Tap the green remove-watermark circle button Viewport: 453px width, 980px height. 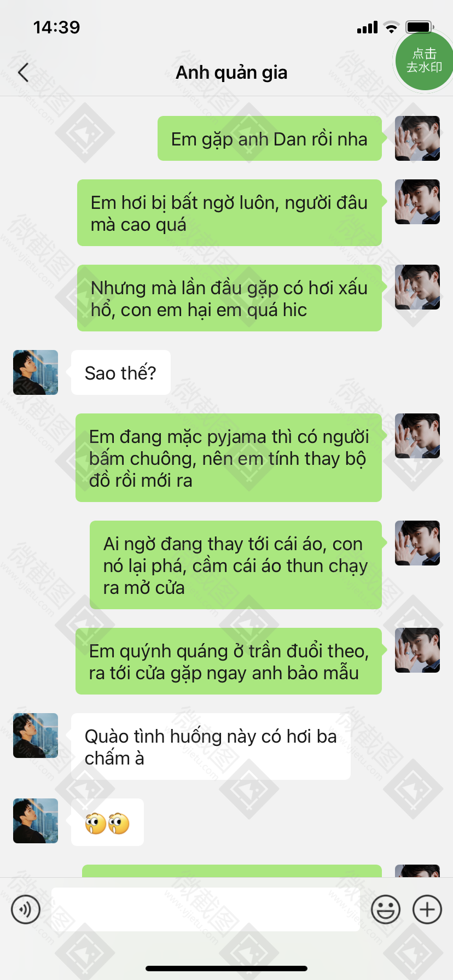pos(424,61)
